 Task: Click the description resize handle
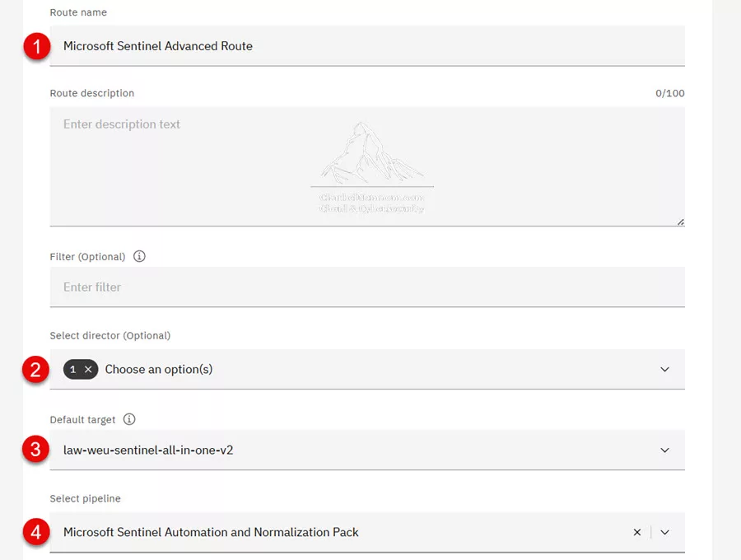click(681, 222)
